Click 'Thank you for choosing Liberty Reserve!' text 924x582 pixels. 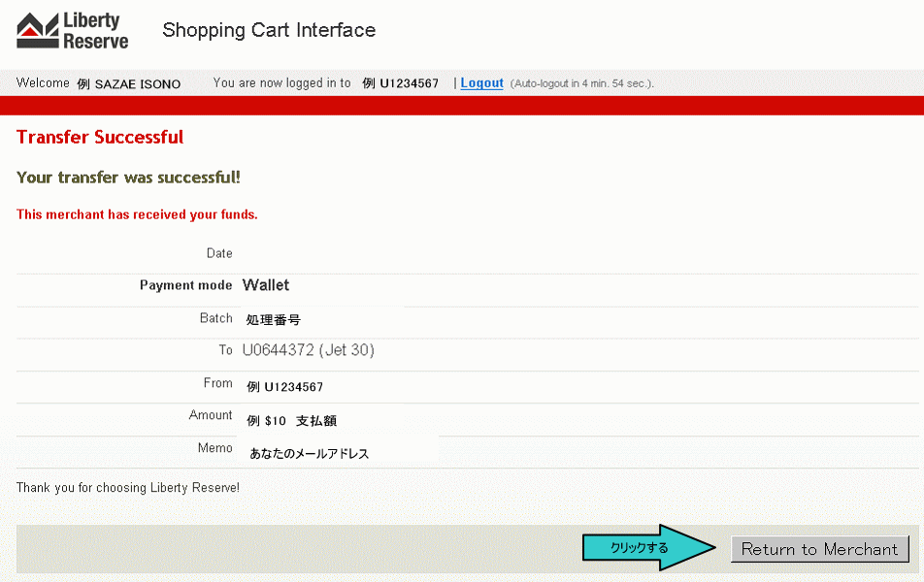click(128, 488)
